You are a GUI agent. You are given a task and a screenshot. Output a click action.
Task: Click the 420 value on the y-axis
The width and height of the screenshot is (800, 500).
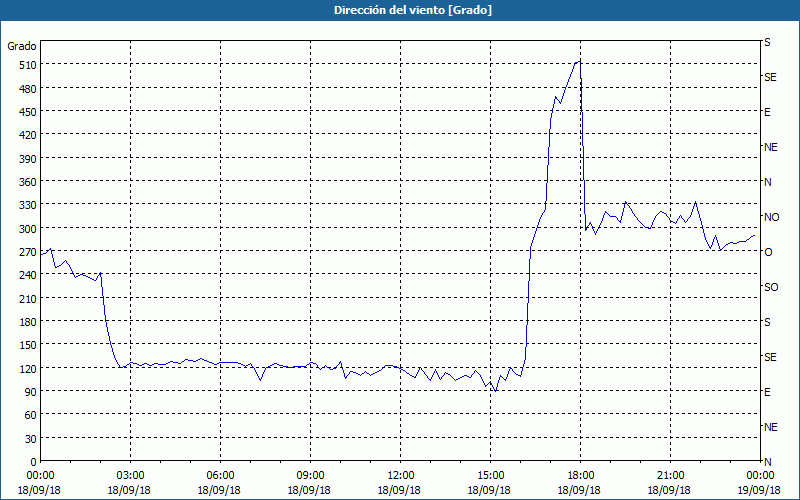(28, 135)
